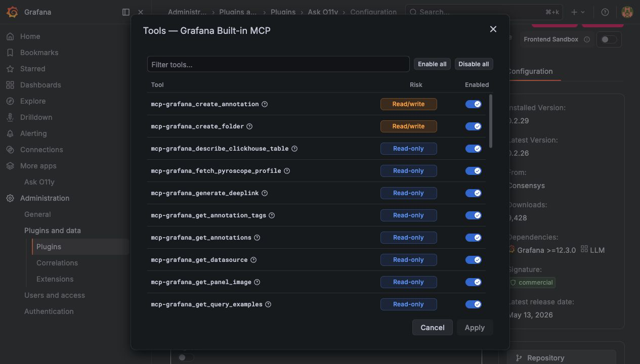Toggle mcp-grafana_get_annotation_tags switch
Viewport: 640px width, 364px height.
[x=474, y=215]
